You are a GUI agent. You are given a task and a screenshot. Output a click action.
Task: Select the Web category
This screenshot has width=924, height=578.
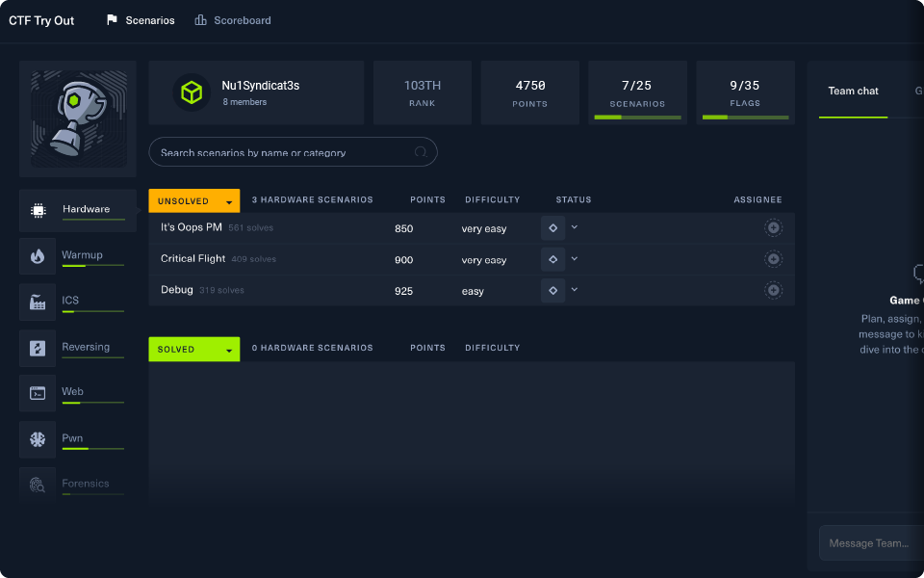[72, 393]
